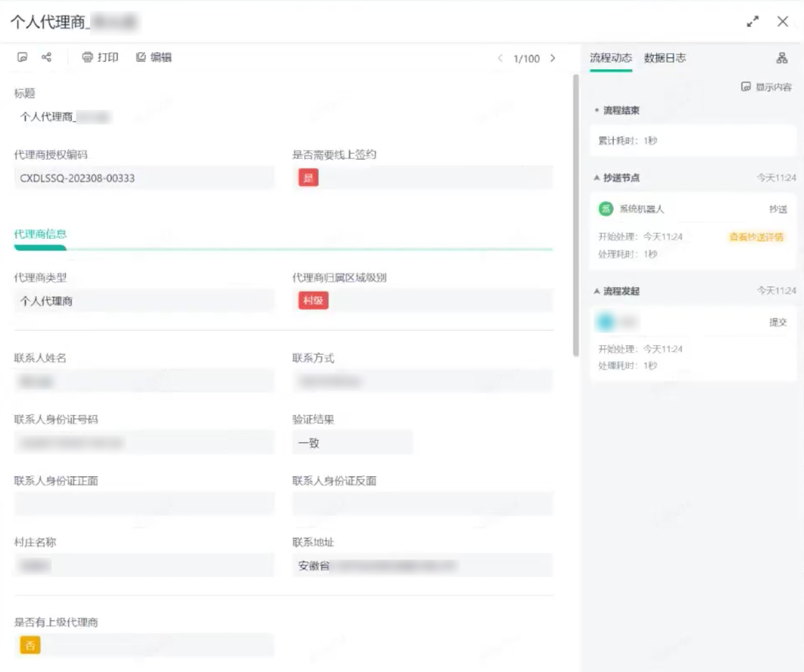The width and height of the screenshot is (804, 672).
Task: Close the 个人代理商 detail dialog
Action: tap(782, 22)
